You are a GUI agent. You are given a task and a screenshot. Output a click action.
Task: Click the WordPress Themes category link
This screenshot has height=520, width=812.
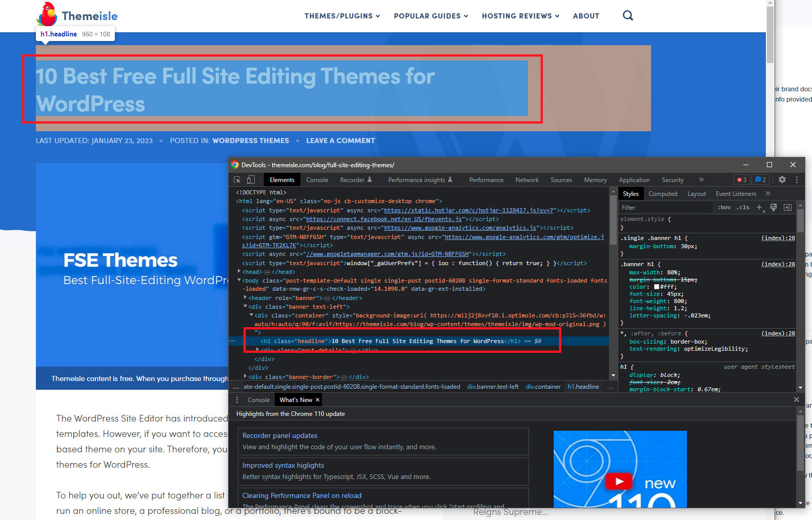point(251,141)
